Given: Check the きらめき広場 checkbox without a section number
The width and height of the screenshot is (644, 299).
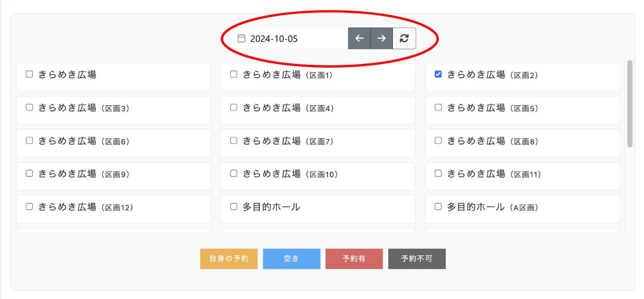Looking at the screenshot, I should (x=29, y=75).
